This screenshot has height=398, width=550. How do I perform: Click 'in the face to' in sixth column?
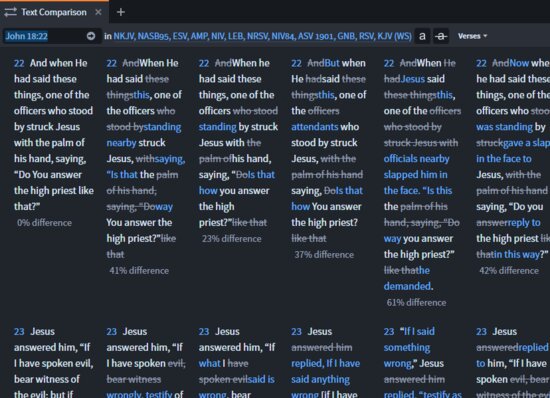[504, 159]
